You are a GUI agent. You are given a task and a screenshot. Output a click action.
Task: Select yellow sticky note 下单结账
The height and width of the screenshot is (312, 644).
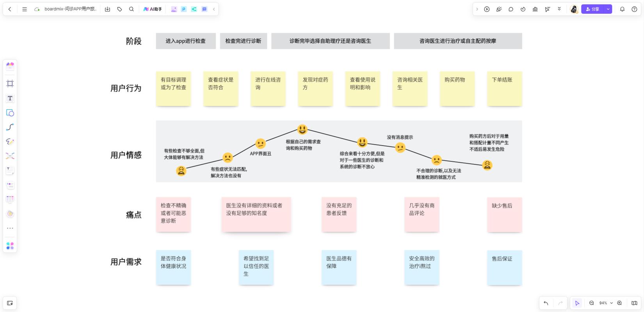(x=504, y=89)
